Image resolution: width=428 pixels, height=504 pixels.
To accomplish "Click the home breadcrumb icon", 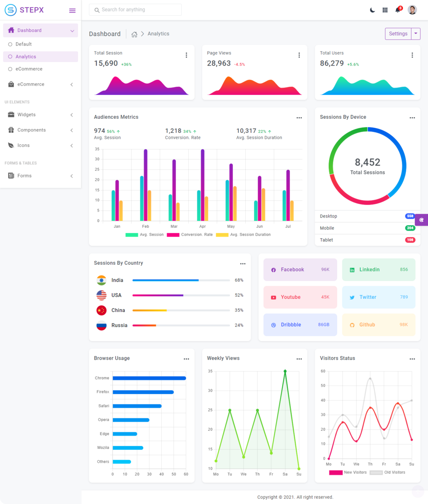I will [135, 34].
